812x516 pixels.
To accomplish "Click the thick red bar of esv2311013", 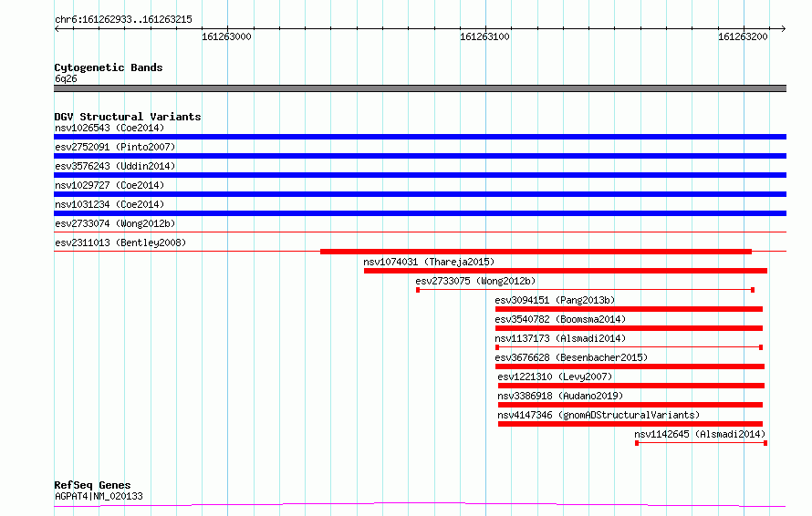I will click(536, 252).
